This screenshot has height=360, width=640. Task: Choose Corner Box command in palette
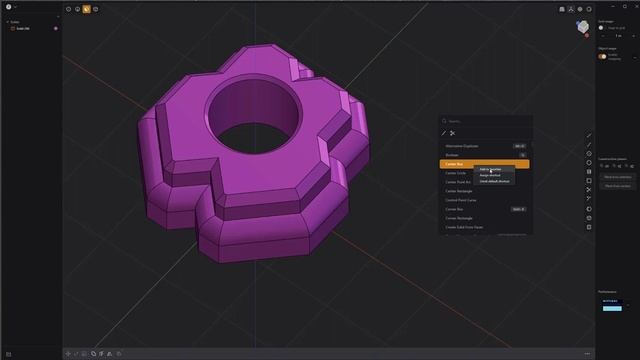click(x=484, y=209)
